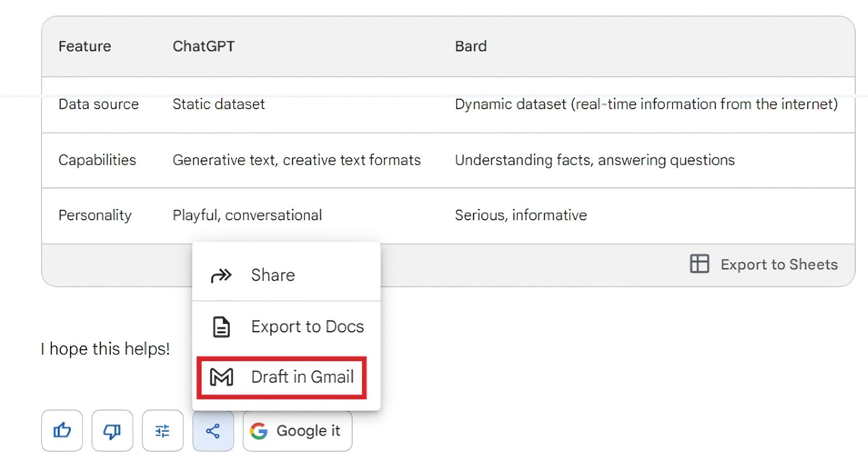Click the Bard column header

pyautogui.click(x=471, y=46)
